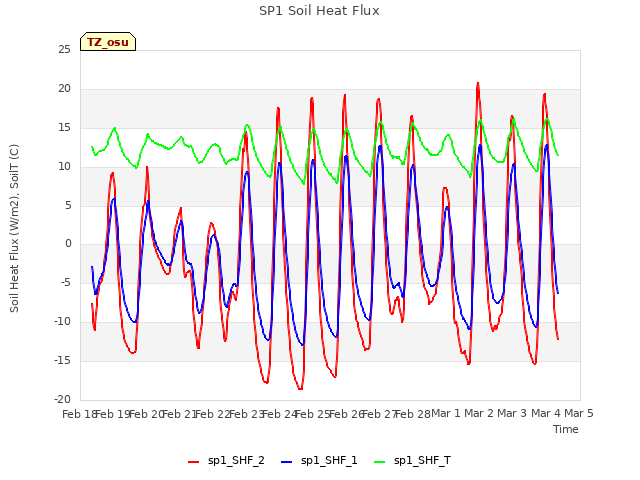Click the Mar 5 x-axis tick label
The width and height of the screenshot is (640, 480).
coord(578,413)
